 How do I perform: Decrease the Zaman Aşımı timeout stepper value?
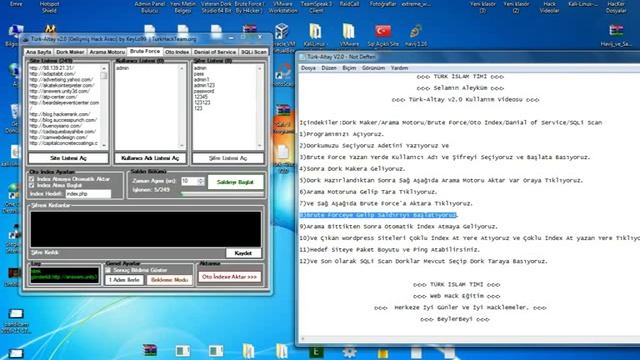(x=201, y=183)
